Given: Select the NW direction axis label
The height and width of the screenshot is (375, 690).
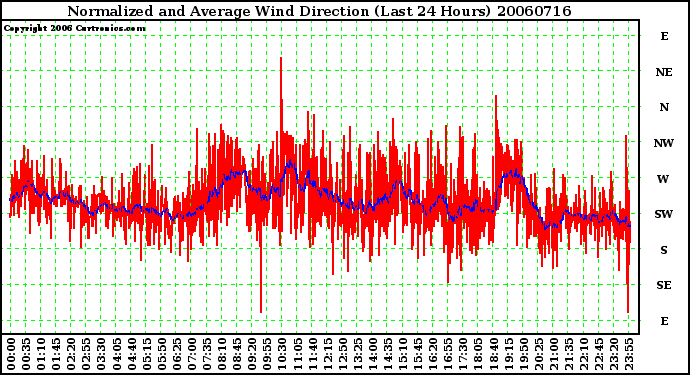Looking at the screenshot, I should pos(664,143).
